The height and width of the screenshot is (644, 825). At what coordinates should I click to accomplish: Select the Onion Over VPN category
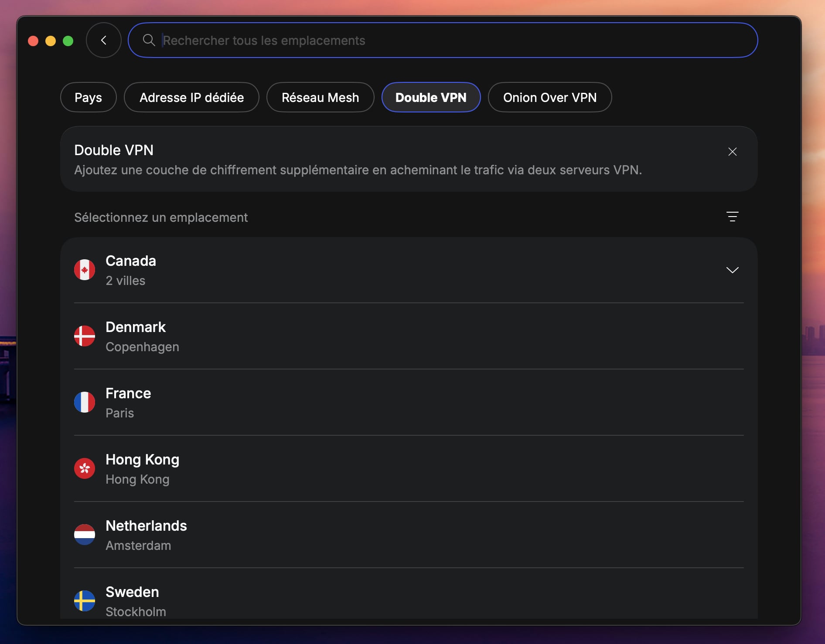click(x=549, y=97)
